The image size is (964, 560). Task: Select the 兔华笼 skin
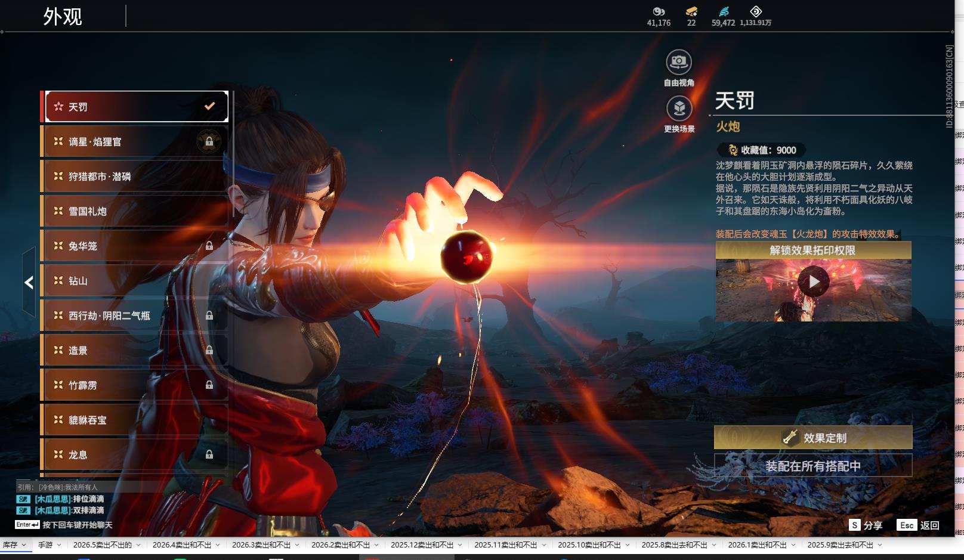(x=135, y=246)
